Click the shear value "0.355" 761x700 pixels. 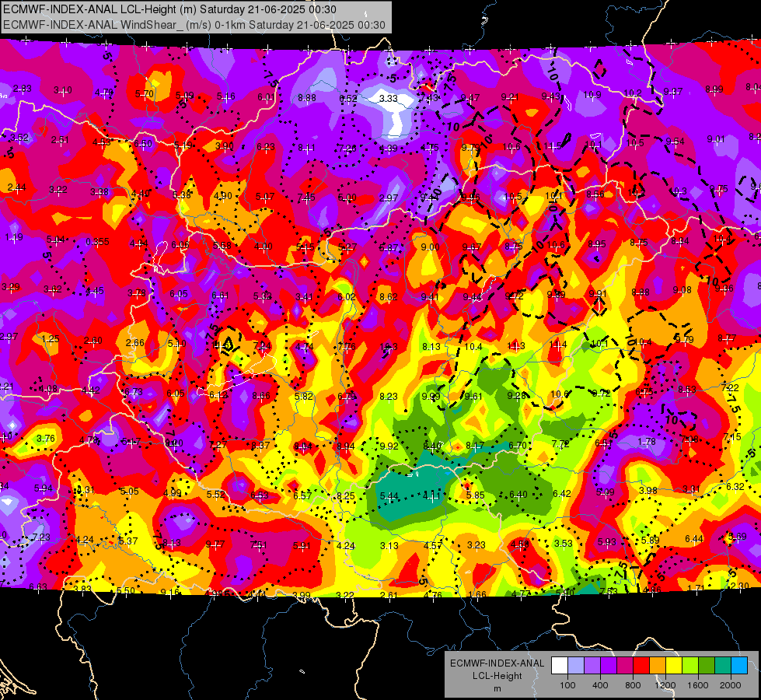pyautogui.click(x=97, y=241)
